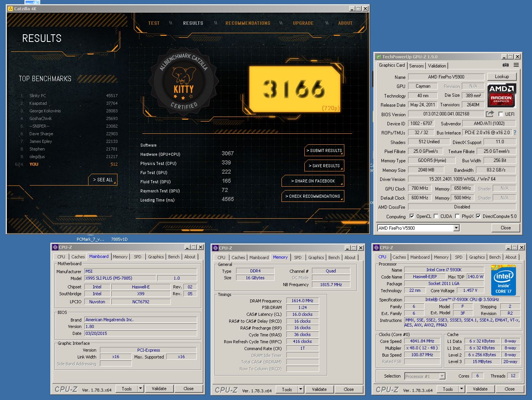Click Validate in the Mainboard CPU-Z window
The image size is (532, 400).
click(x=159, y=389)
